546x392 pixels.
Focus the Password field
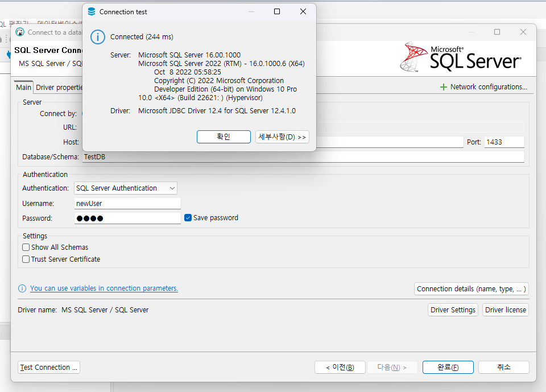tap(127, 218)
